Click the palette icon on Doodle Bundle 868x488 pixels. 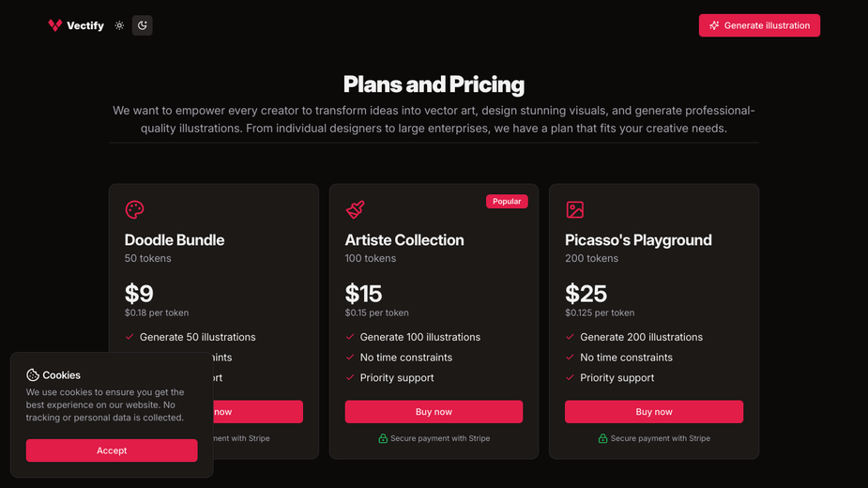[134, 209]
